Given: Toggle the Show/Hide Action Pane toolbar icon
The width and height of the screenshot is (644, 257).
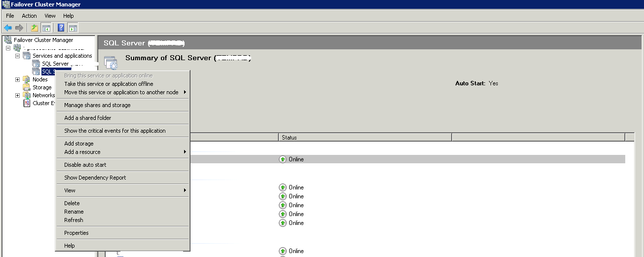Looking at the screenshot, I should click(73, 28).
